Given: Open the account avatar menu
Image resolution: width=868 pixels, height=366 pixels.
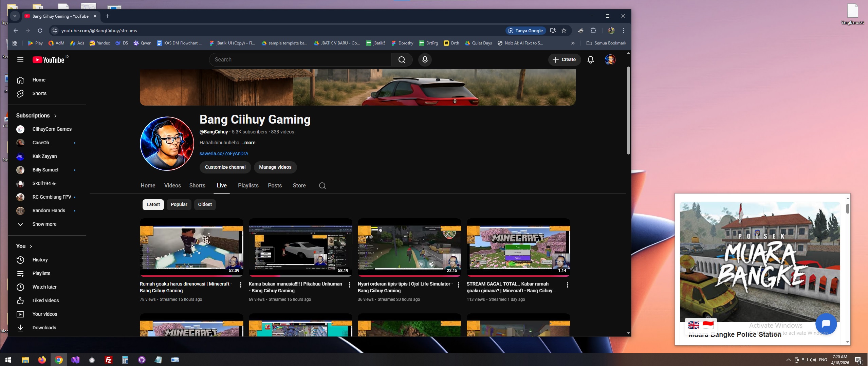Looking at the screenshot, I should click(x=610, y=60).
